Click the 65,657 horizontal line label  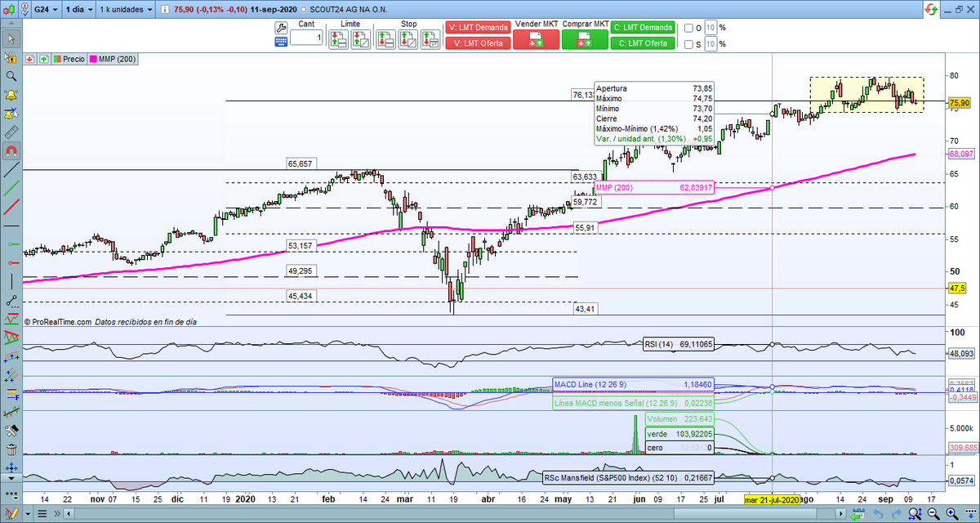point(301,164)
